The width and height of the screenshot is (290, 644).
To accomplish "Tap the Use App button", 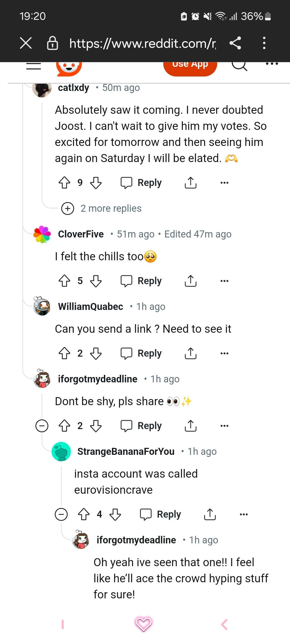I will point(190,66).
